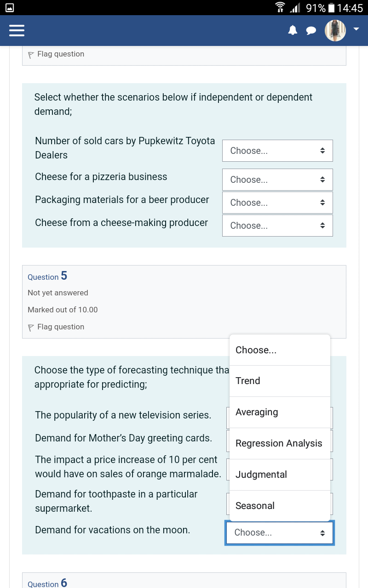Open dropdown for cheese for pizzeria business
This screenshot has height=588, width=368.
pos(277,180)
